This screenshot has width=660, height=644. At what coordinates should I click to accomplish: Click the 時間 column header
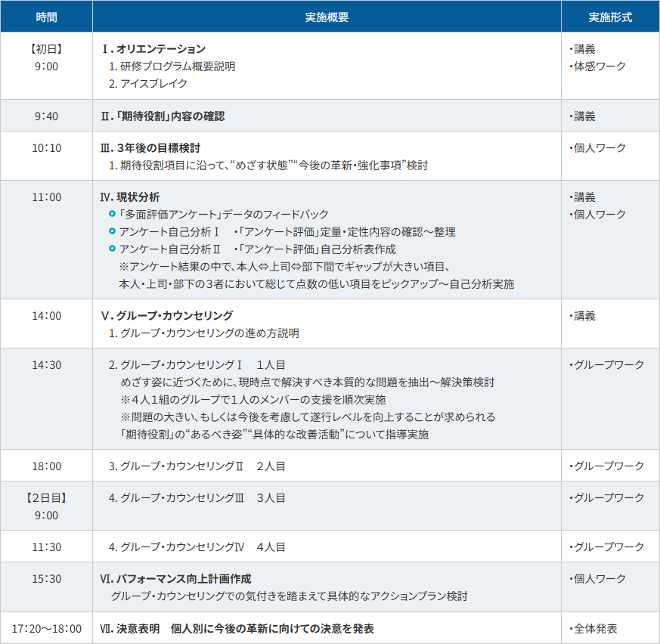pyautogui.click(x=46, y=17)
